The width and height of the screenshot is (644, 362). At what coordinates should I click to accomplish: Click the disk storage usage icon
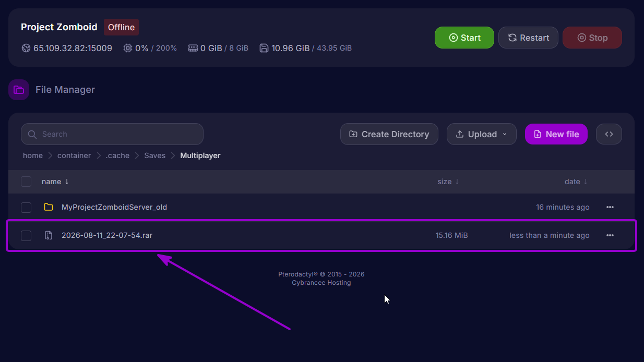point(264,48)
